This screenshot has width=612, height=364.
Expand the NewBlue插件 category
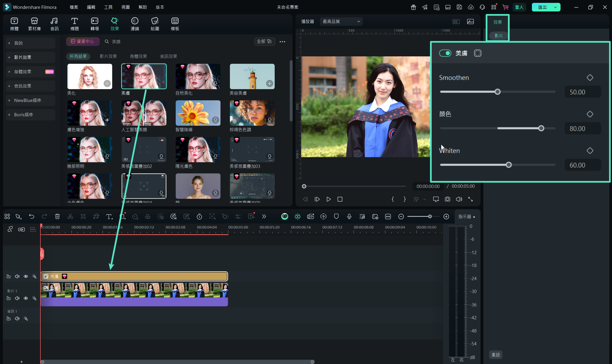pos(30,100)
